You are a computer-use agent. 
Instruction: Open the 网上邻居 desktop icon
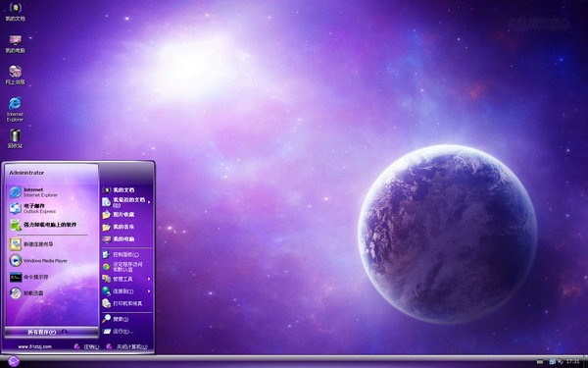15,76
